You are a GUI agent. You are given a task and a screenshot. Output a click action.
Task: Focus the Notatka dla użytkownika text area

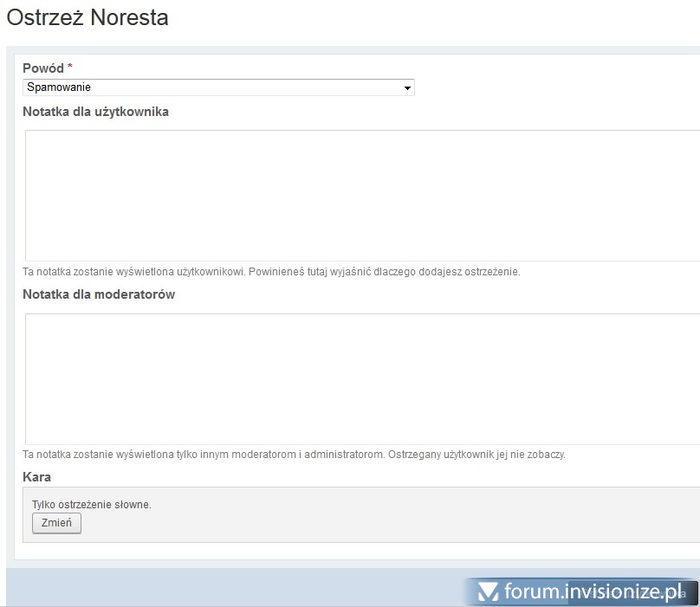pyautogui.click(x=361, y=195)
